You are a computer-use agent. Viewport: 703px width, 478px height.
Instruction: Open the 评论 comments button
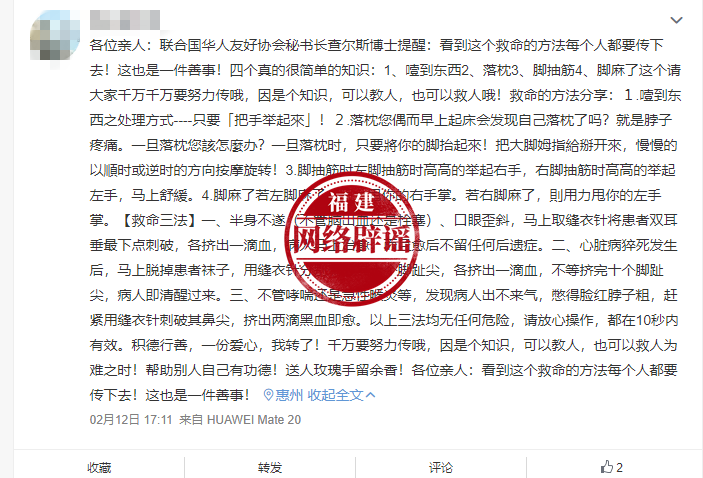(x=441, y=468)
